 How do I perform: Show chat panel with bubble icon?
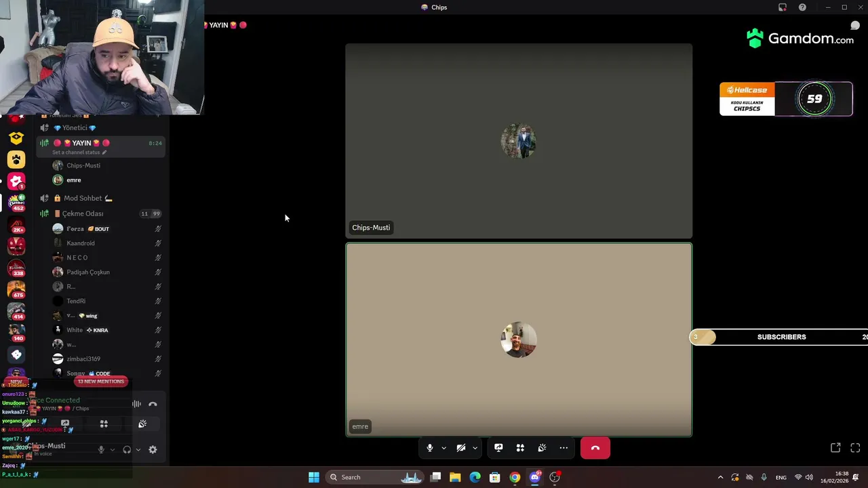click(855, 26)
